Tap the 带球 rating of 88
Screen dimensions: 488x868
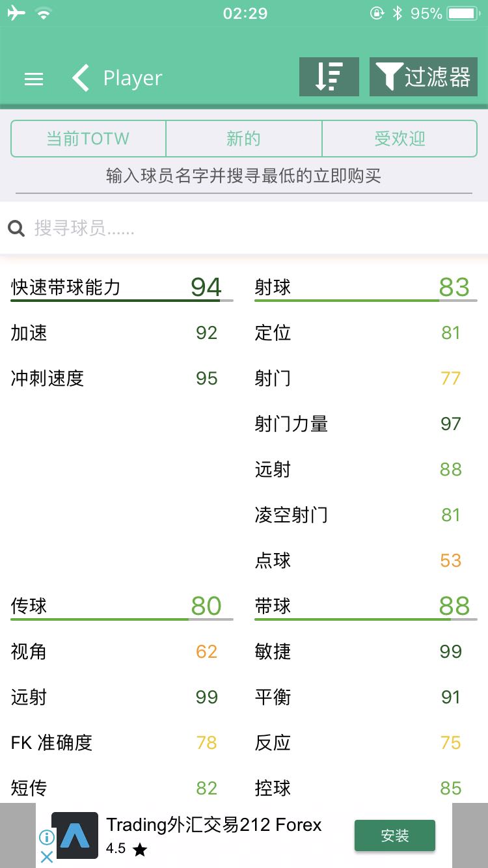(454, 606)
